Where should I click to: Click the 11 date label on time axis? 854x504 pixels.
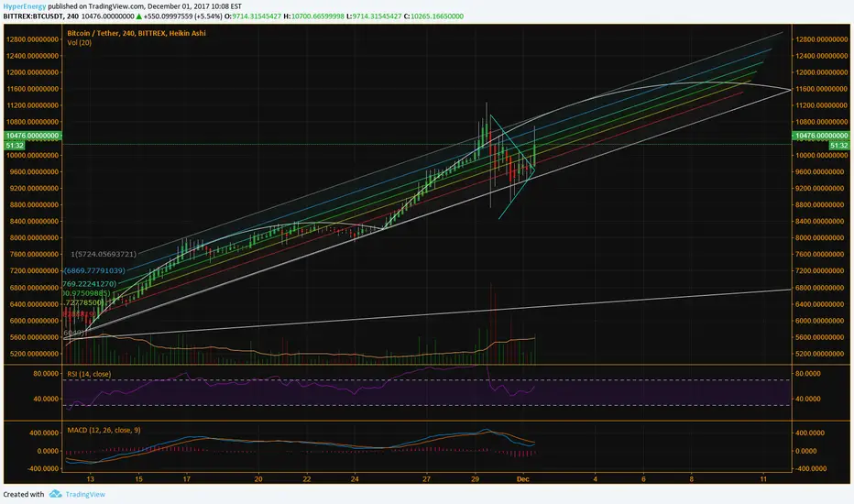tap(763, 479)
